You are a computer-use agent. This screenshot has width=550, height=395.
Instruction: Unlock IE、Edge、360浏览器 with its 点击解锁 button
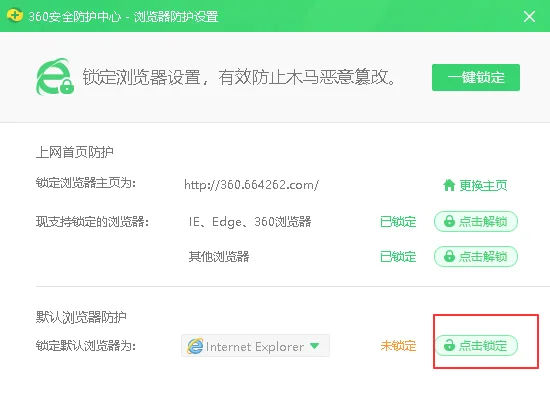(x=476, y=221)
